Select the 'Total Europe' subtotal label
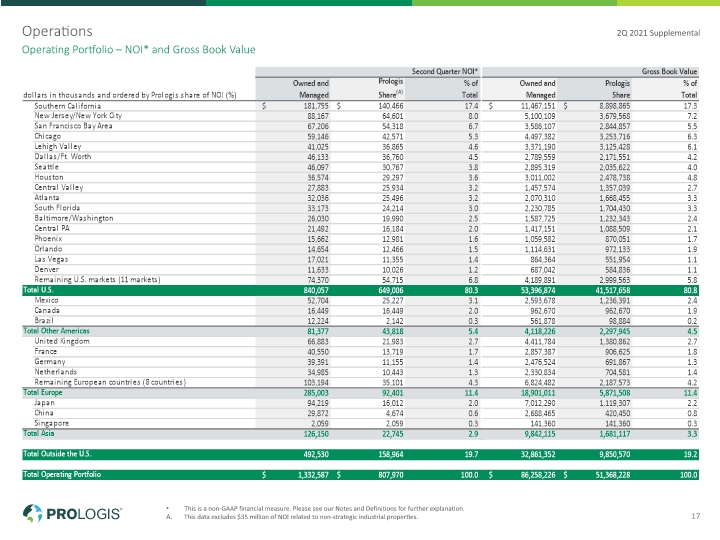Viewport: 720px width, 540px height. click(42, 392)
